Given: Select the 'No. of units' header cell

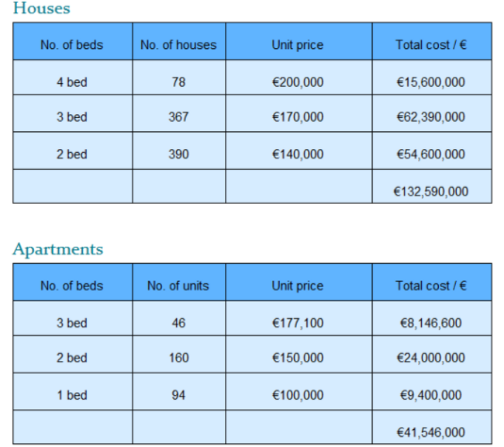Looking at the screenshot, I should click(179, 282).
